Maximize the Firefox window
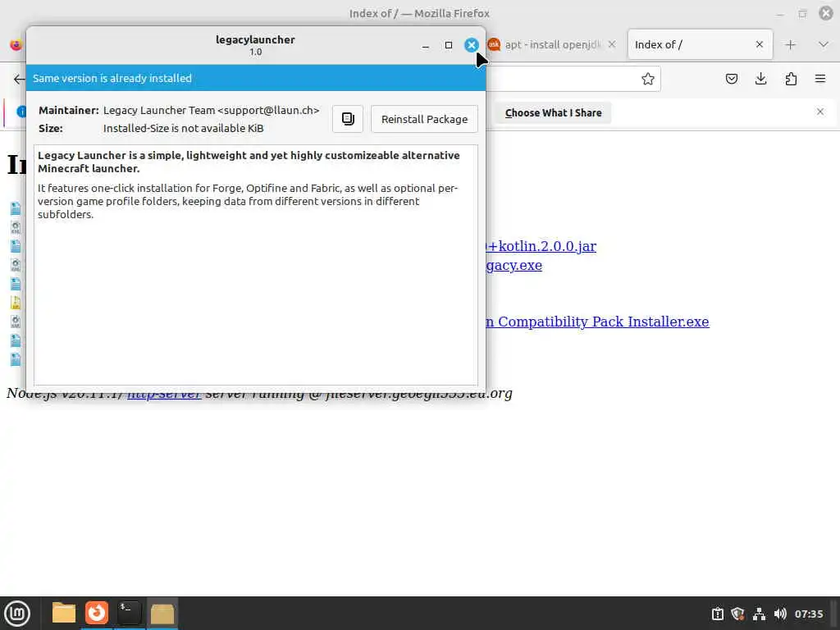 click(x=802, y=14)
